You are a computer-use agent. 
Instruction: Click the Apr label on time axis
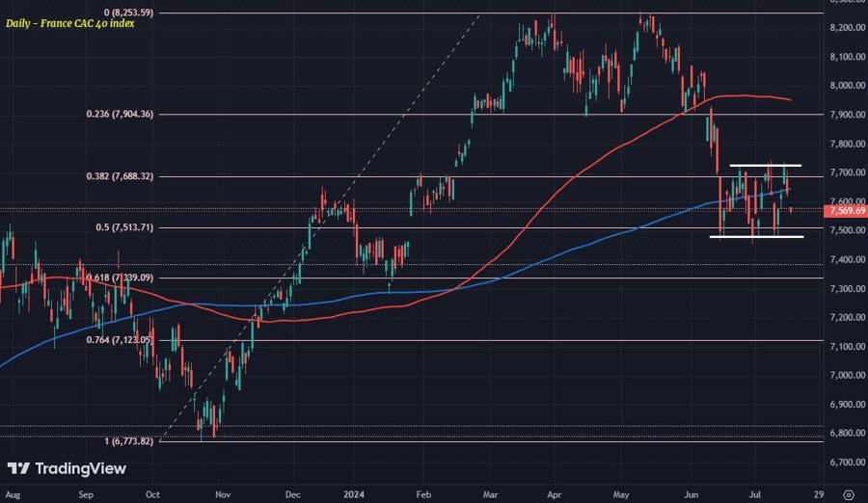(555, 494)
